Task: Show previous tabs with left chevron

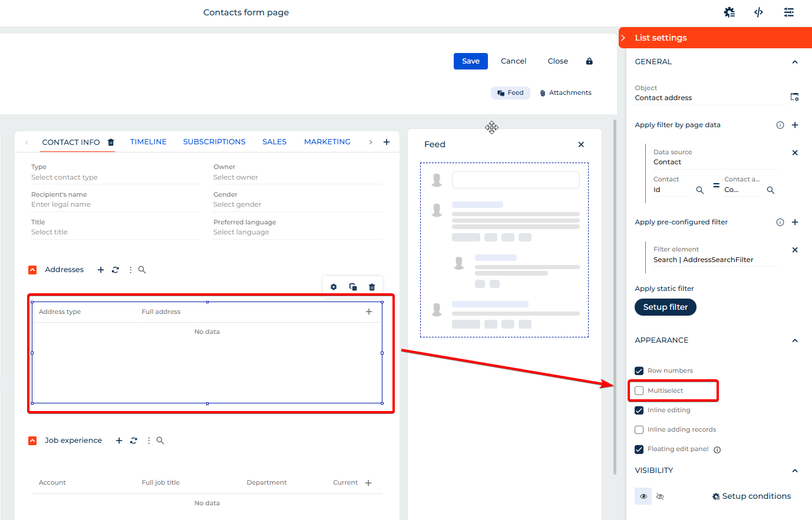Action: pyautogui.click(x=27, y=142)
